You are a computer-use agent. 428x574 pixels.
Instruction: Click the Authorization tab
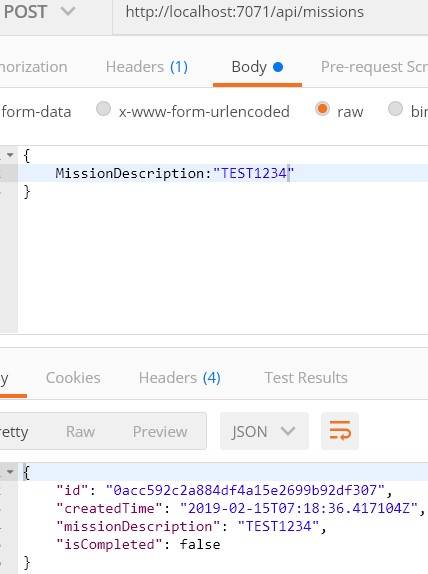pyautogui.click(x=34, y=67)
